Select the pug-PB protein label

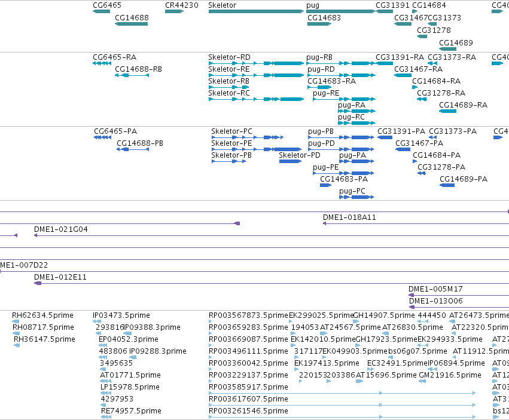(321, 131)
